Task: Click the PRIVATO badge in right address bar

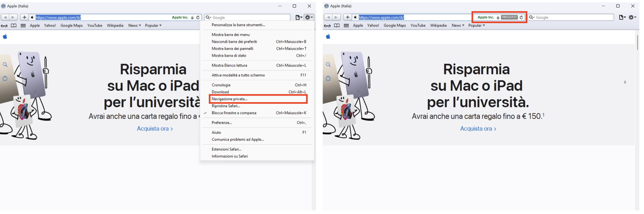Action: tap(509, 17)
